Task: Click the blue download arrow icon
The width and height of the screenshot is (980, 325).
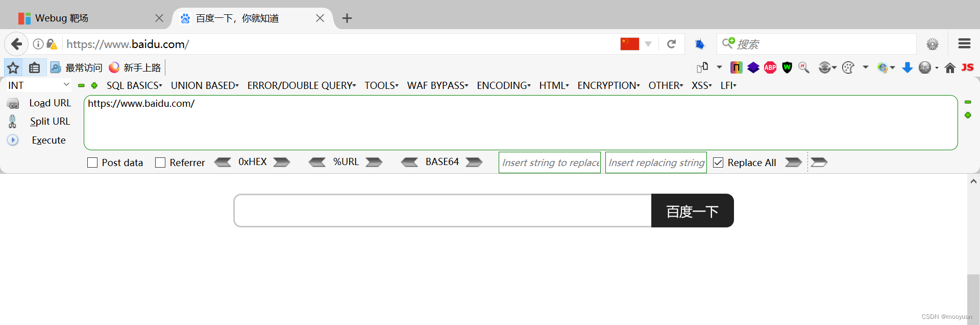Action: click(x=907, y=67)
